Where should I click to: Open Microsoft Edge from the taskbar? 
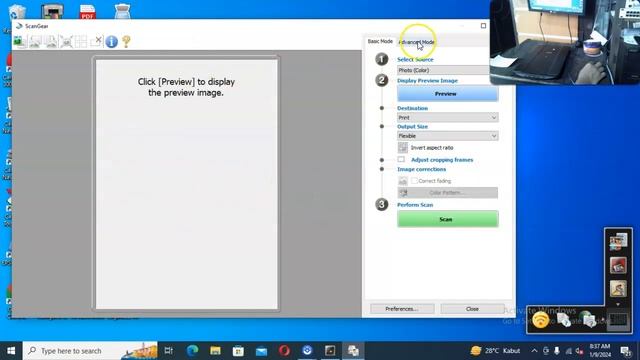tap(192, 350)
